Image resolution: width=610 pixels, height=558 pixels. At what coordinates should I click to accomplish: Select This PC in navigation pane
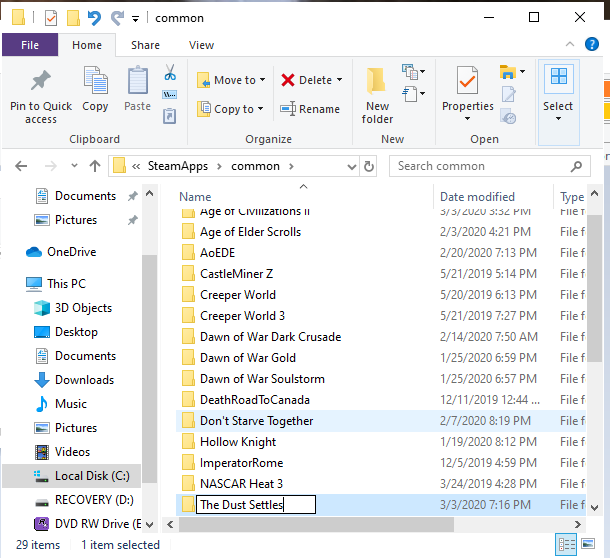56,284
